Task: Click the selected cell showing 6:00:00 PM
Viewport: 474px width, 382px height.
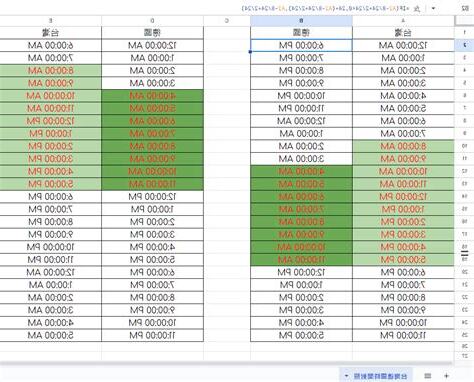Action: click(301, 45)
